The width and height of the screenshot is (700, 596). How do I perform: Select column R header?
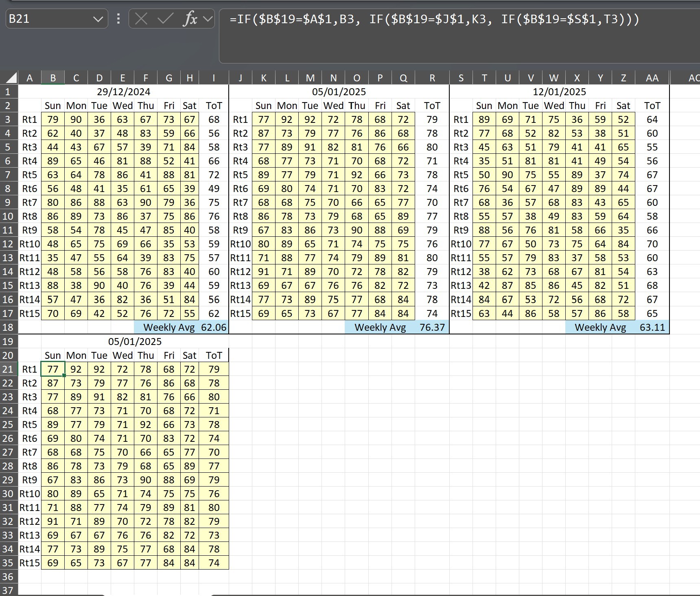click(432, 78)
